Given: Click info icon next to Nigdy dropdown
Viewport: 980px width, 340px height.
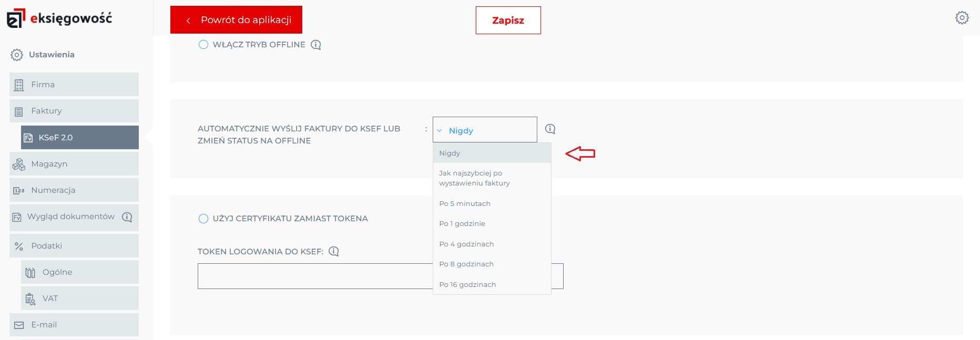Looking at the screenshot, I should coord(550,129).
